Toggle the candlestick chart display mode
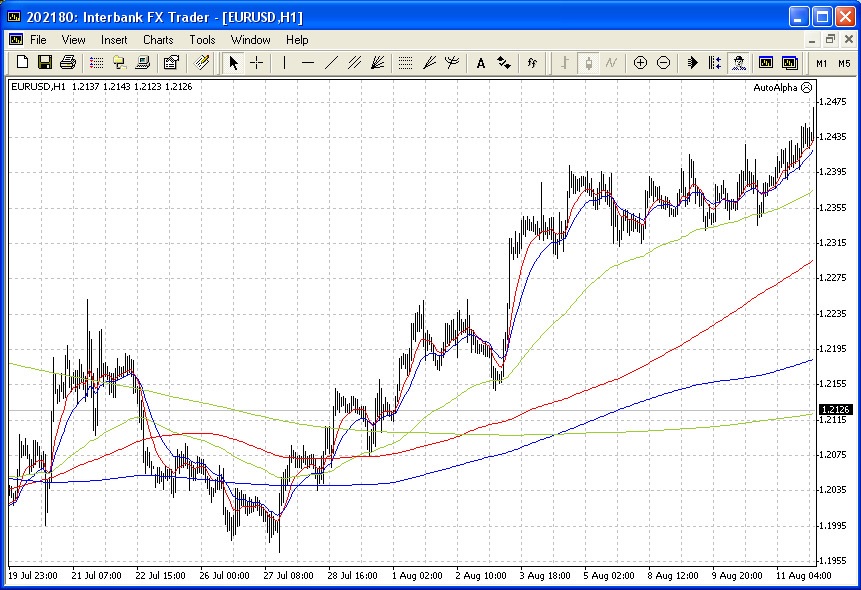The image size is (861, 590). (588, 62)
